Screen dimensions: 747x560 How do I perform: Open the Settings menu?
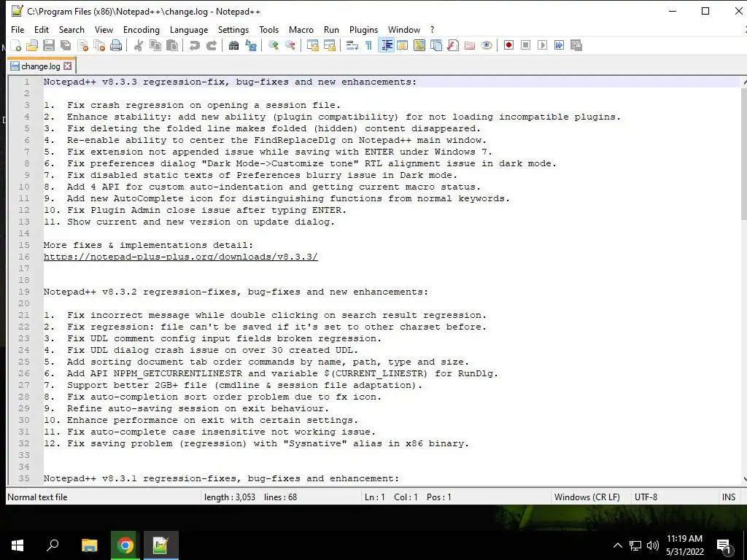click(233, 29)
